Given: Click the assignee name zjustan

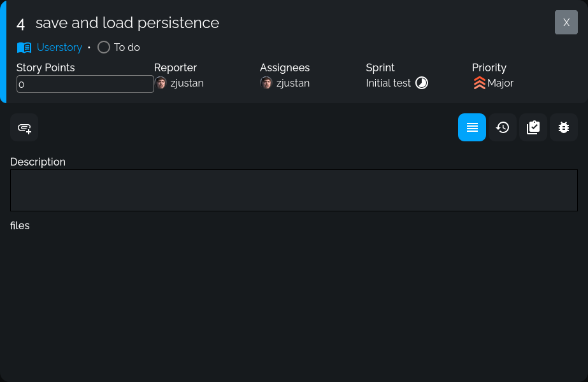Looking at the screenshot, I should [293, 83].
